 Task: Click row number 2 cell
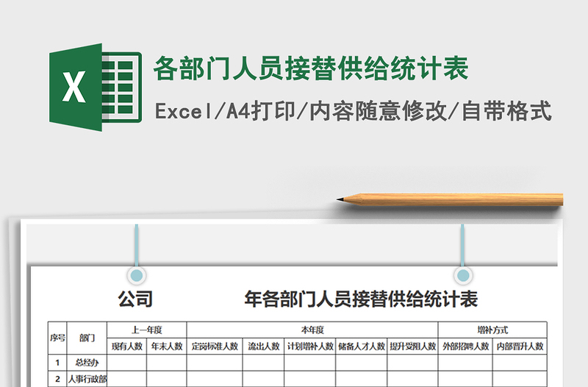tap(57, 379)
